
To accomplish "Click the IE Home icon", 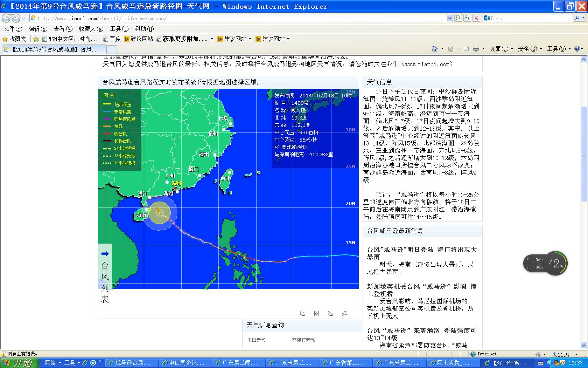I will click(x=434, y=49).
